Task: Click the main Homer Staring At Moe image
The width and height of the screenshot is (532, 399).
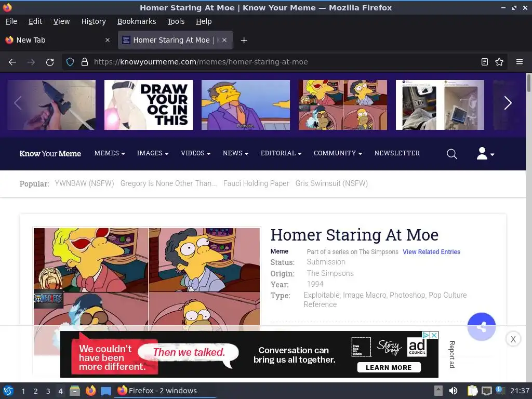Action: click(x=147, y=276)
